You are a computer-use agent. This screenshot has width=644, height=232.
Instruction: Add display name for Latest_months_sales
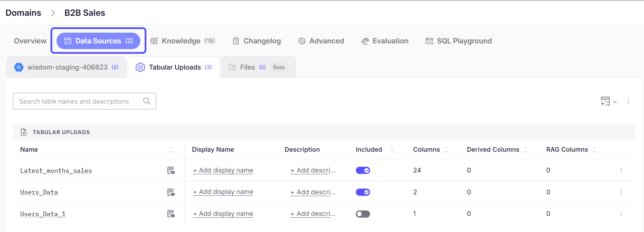pyautogui.click(x=223, y=170)
